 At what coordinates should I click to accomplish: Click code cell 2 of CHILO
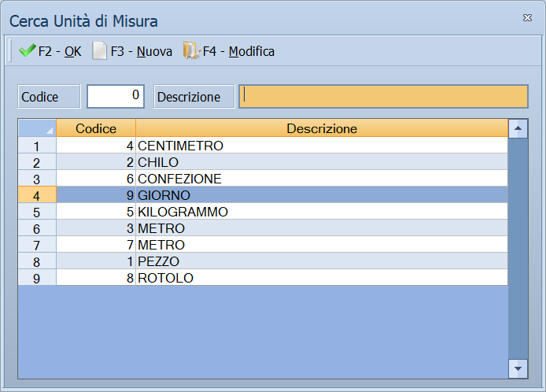click(96, 162)
